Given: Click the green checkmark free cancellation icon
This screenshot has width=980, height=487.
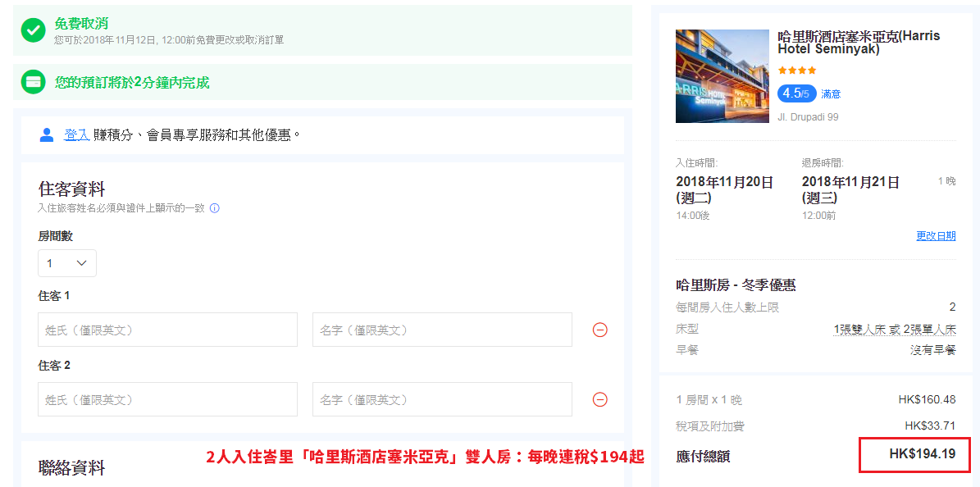Looking at the screenshot, I should pos(33,30).
